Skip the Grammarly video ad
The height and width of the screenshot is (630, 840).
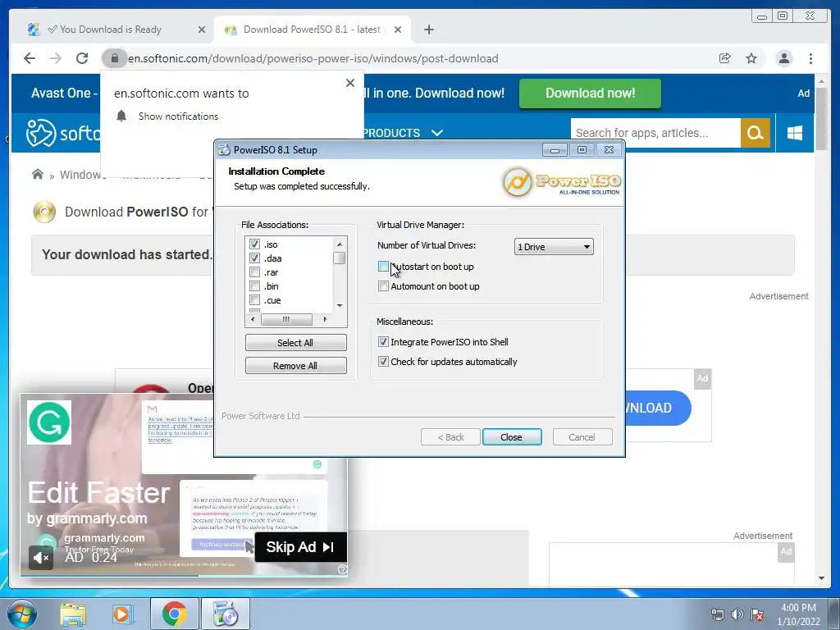click(300, 547)
